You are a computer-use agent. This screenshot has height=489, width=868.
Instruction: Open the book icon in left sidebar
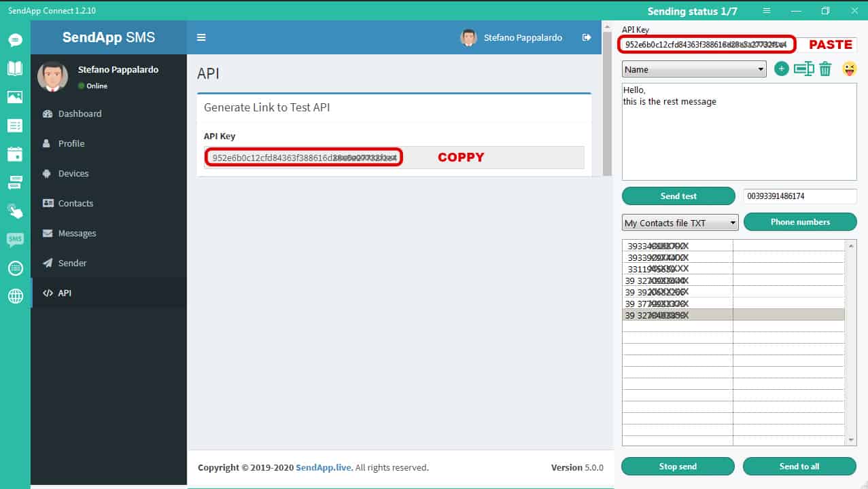15,68
